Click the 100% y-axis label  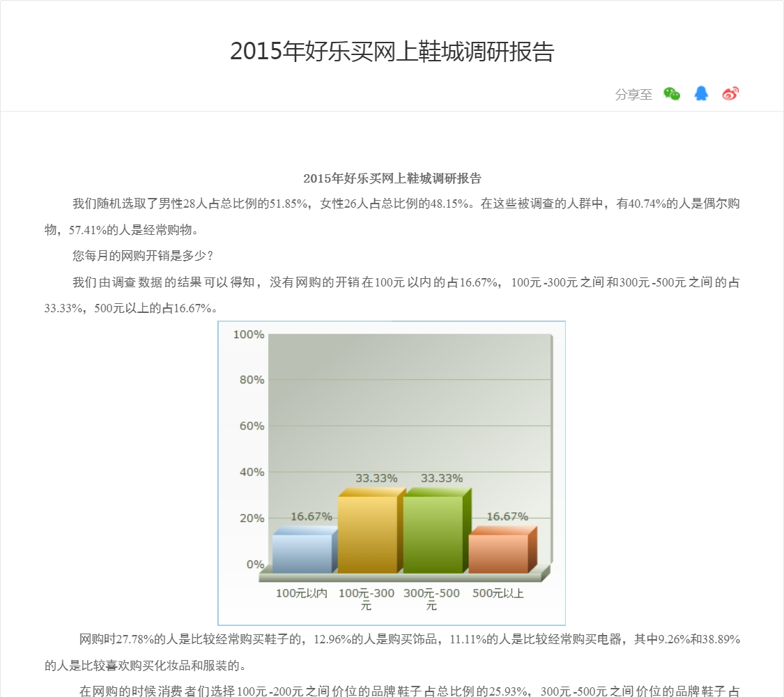pyautogui.click(x=249, y=335)
